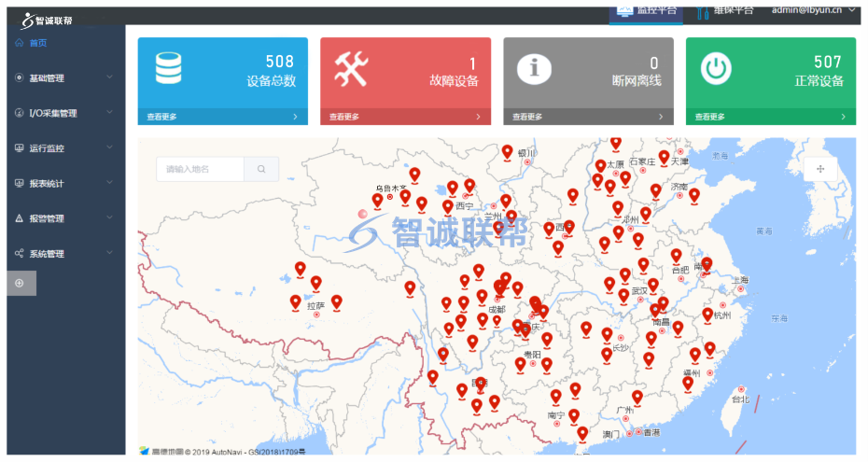
Task: Click the database icon on 设备总数 card
Action: 169,68
